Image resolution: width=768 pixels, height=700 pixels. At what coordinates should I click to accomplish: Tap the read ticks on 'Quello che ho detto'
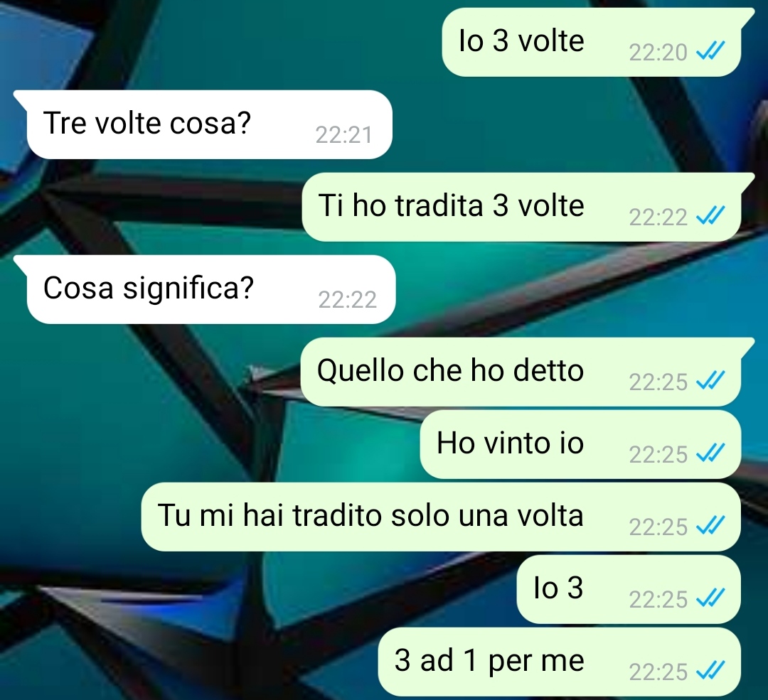tap(710, 380)
